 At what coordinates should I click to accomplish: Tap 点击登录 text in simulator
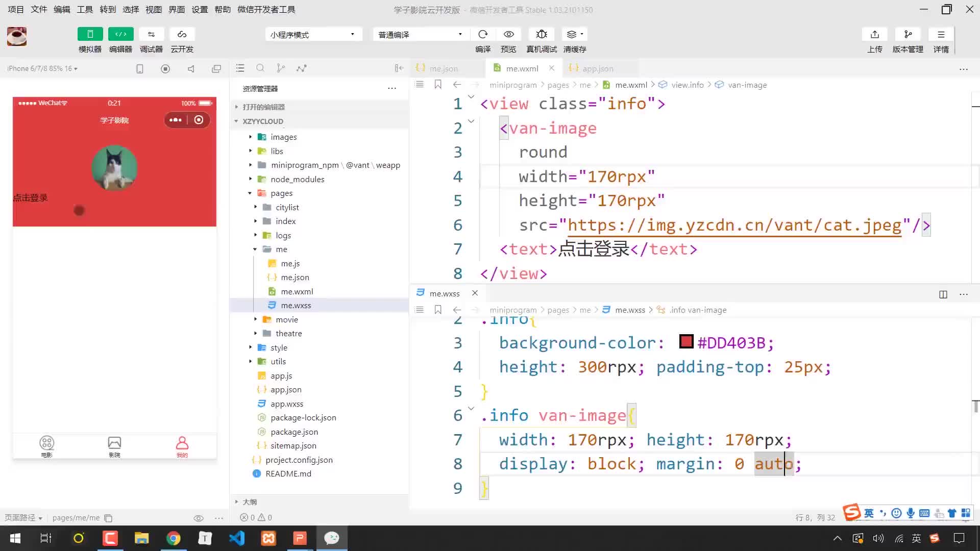[x=30, y=198]
